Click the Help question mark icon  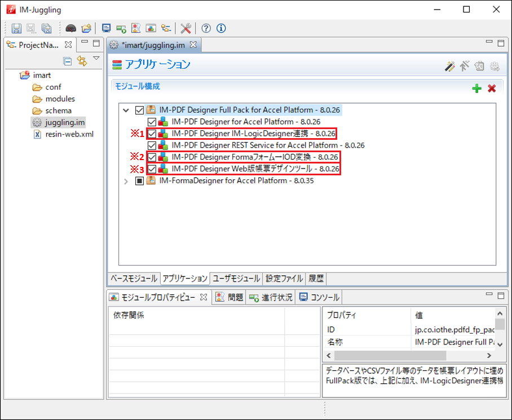coord(206,28)
